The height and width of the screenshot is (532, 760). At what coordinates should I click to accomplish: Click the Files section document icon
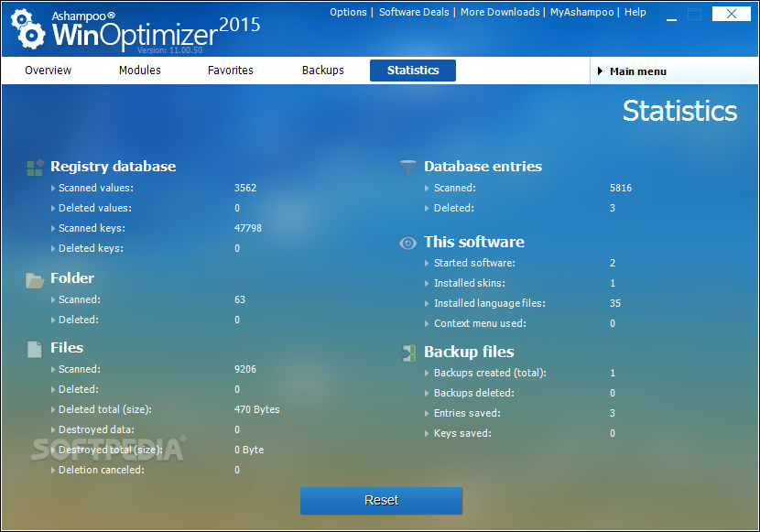(35, 350)
